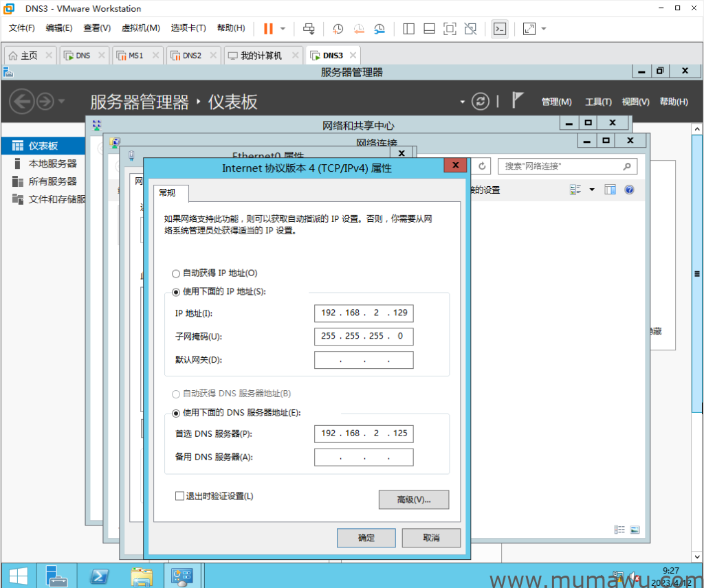704x588 pixels.
Task: Open the 查看(V) menu
Action: (x=97, y=27)
